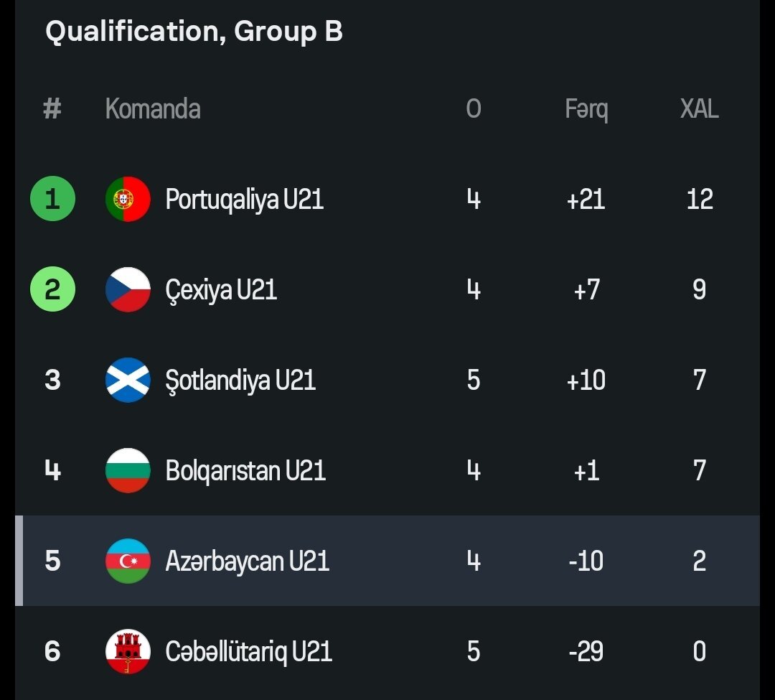This screenshot has height=700, width=775.
Task: Select Bolqarıstan U21 team name
Action: click(245, 470)
